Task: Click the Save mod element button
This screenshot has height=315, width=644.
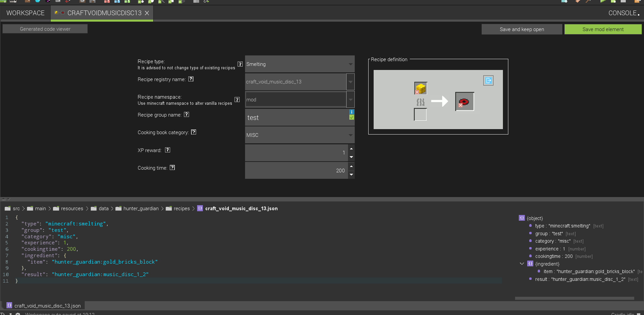Action: [602, 29]
